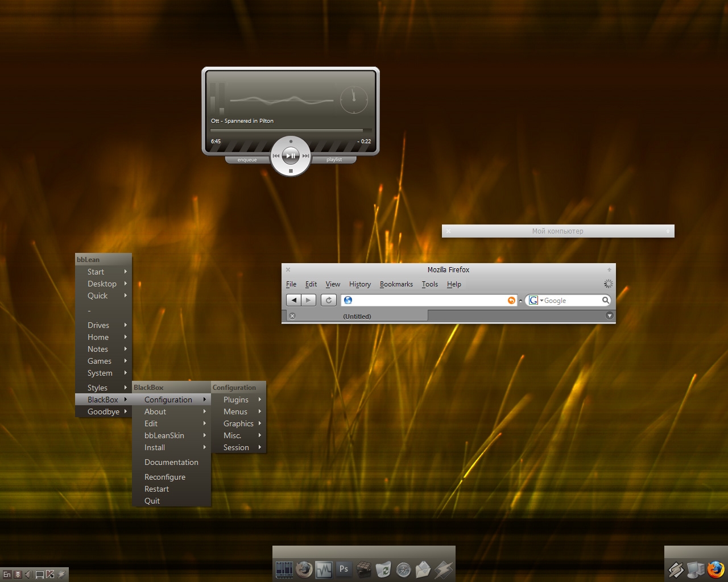
Task: Select Configuration in BlackBox menu
Action: [x=171, y=400]
